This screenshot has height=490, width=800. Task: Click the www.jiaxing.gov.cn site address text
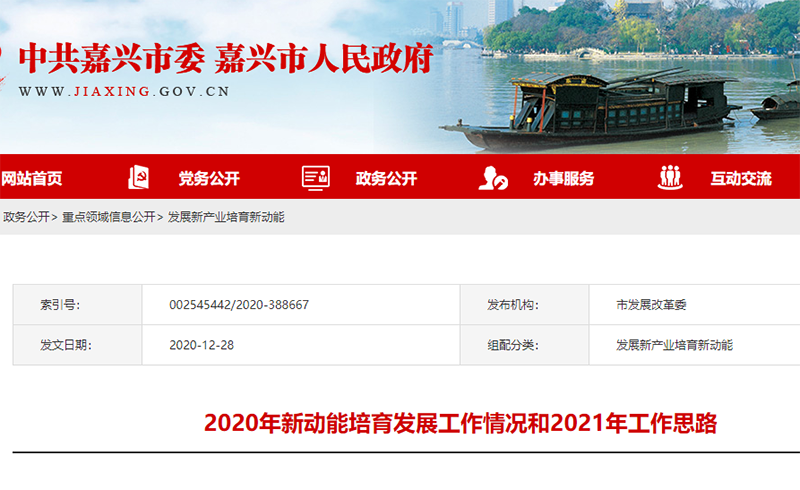click(124, 91)
